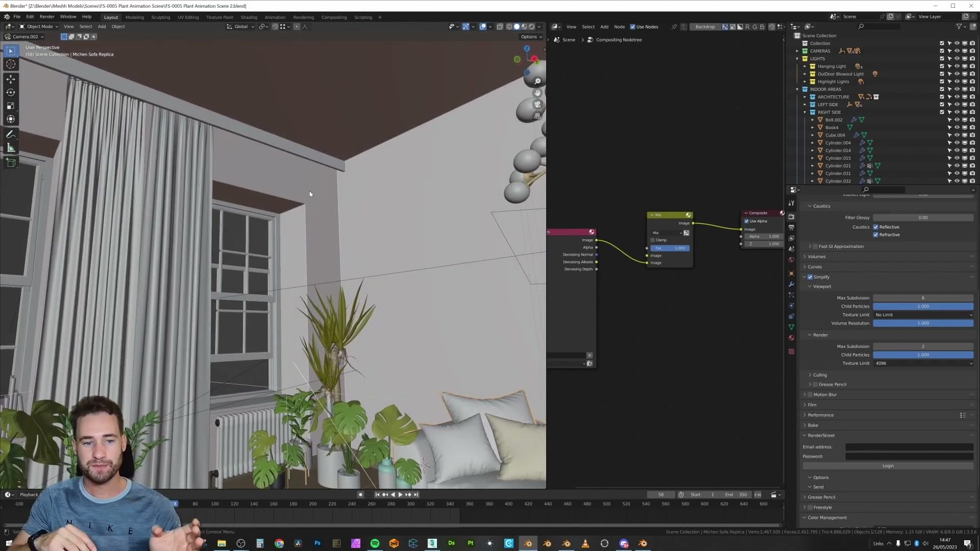Open the World properties tab
980x551 pixels.
click(x=792, y=260)
